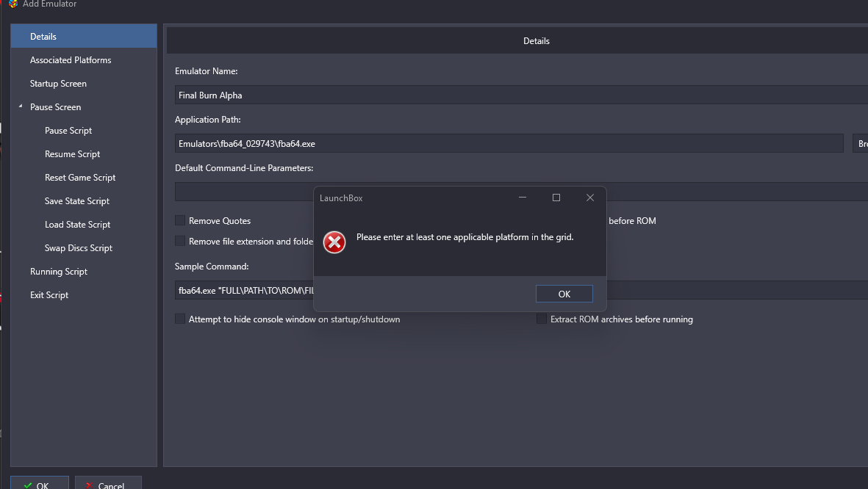Viewport: 868px width, 489px height.
Task: Click the 'Sample Command:' label
Action: point(212,267)
